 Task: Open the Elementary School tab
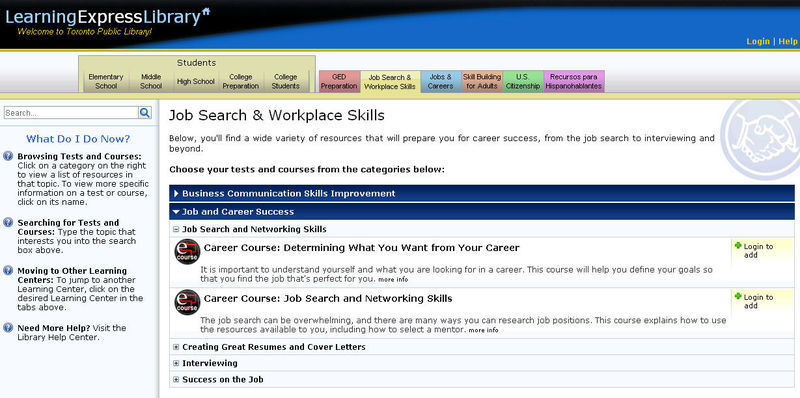tap(106, 81)
